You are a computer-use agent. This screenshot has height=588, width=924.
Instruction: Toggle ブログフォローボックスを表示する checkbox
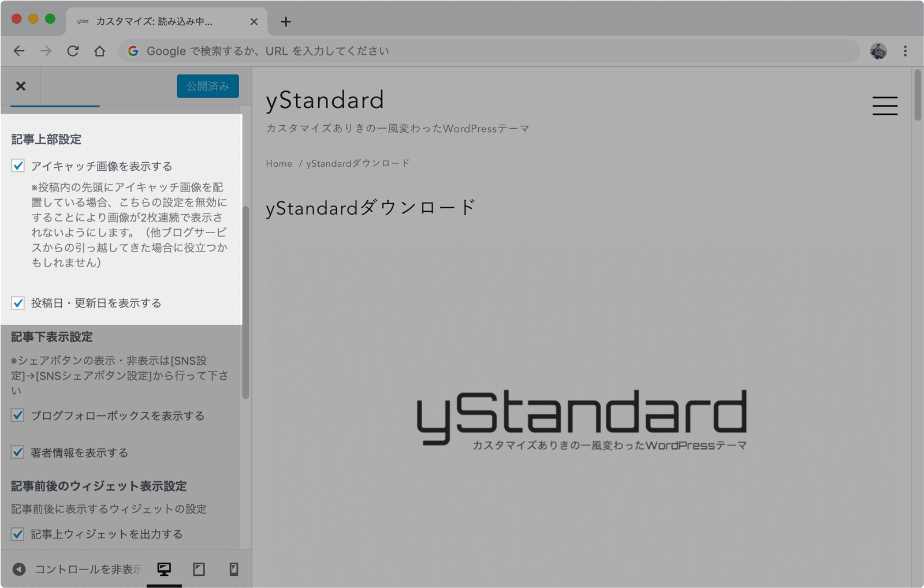(18, 415)
